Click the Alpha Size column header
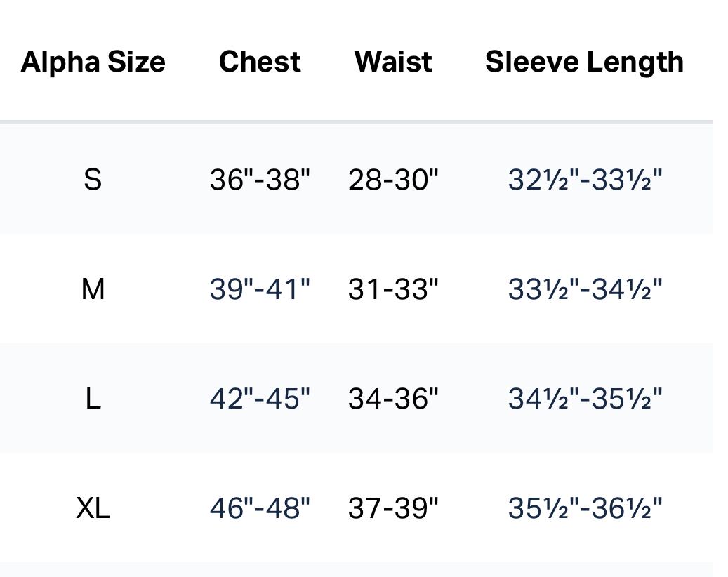728x577 pixels. (93, 62)
